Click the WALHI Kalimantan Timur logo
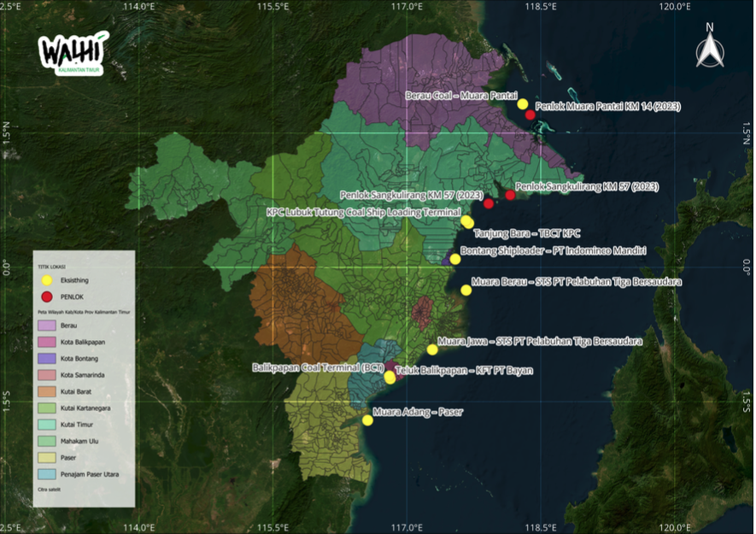Screen dimensions: 756x534 pyautogui.click(x=73, y=53)
